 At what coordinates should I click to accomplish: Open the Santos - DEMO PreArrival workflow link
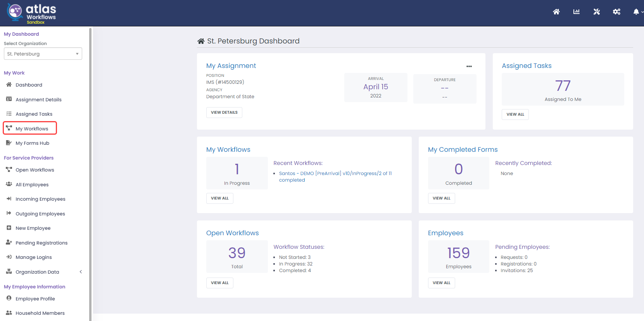click(335, 177)
